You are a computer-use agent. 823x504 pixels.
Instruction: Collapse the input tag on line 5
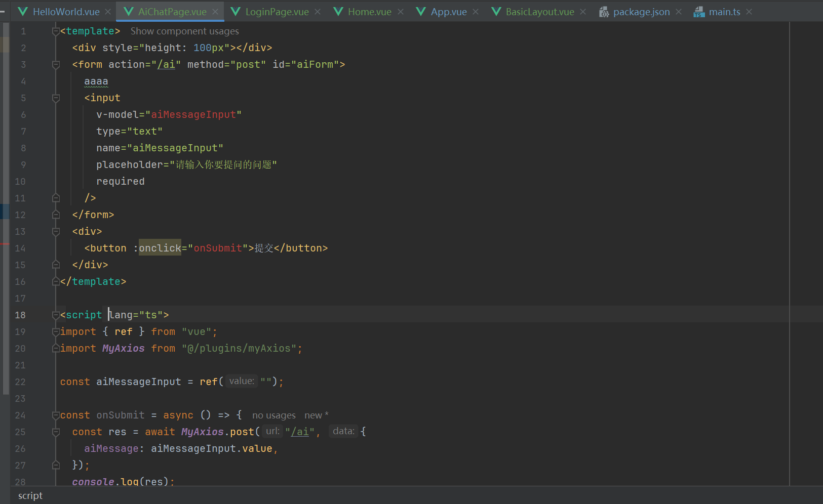[x=56, y=98]
